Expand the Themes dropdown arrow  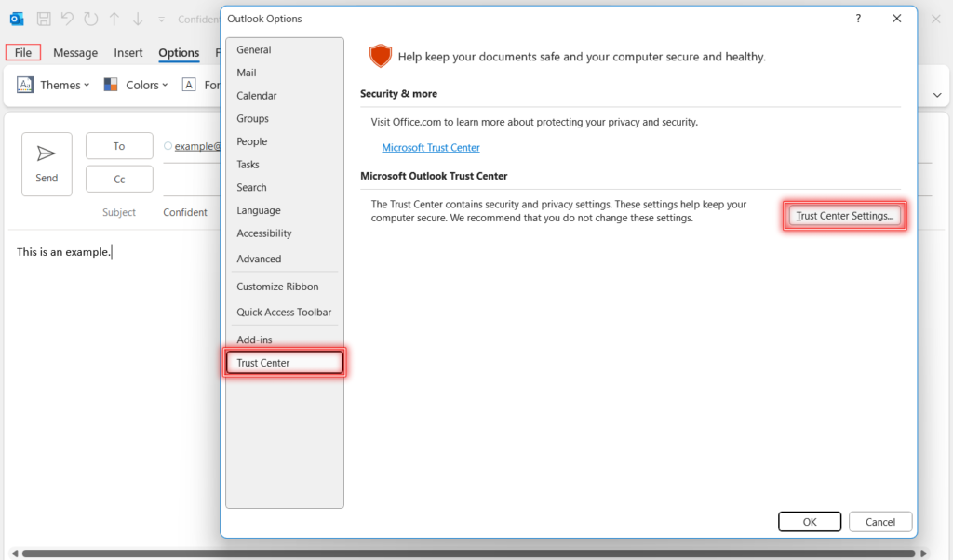tap(87, 85)
